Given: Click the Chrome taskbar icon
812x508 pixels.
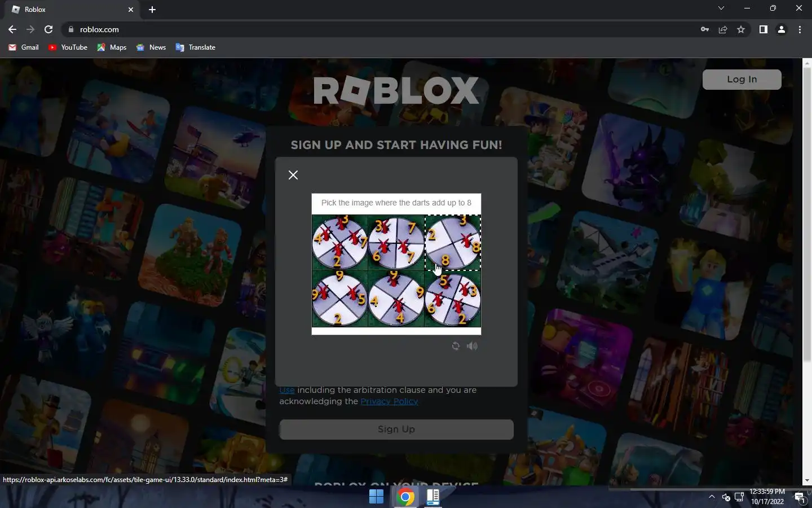Looking at the screenshot, I should pyautogui.click(x=405, y=497).
